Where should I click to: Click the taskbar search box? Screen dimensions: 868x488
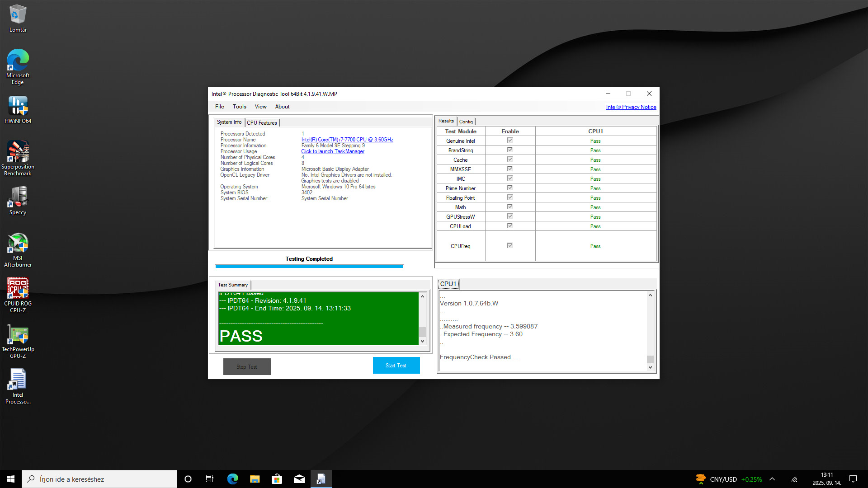coord(99,479)
